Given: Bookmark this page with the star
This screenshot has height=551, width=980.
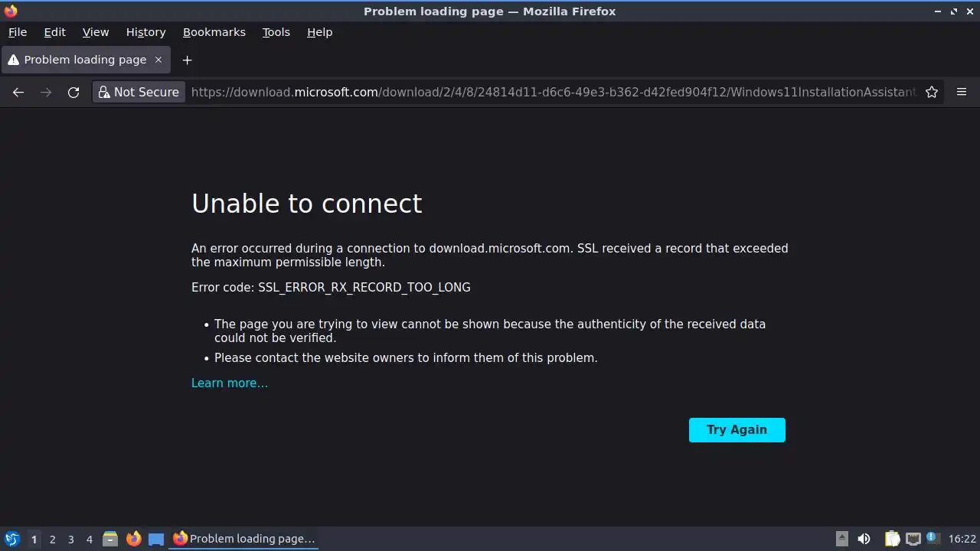Looking at the screenshot, I should (932, 92).
